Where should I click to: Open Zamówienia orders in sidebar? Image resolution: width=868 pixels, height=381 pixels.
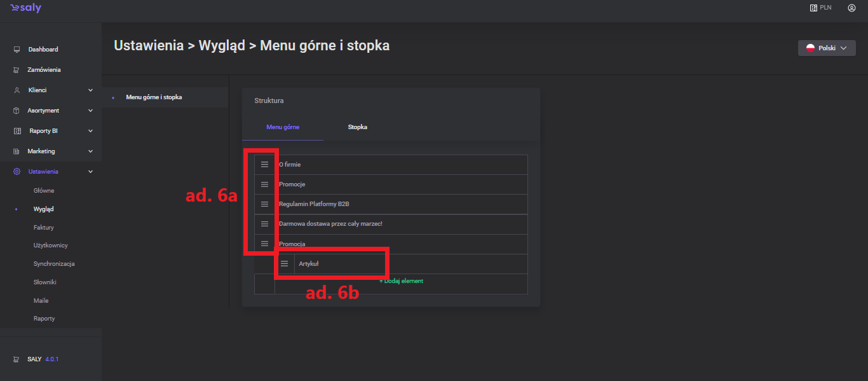(44, 70)
